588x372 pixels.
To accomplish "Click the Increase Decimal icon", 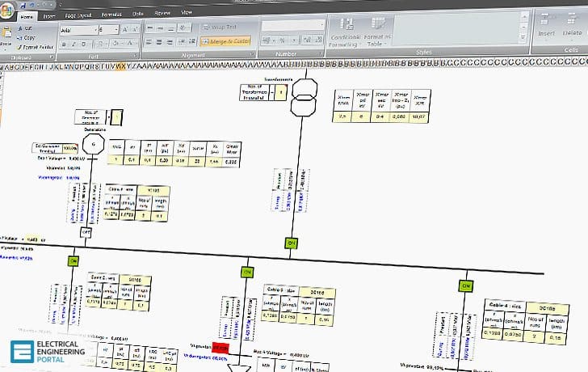I will [308, 40].
